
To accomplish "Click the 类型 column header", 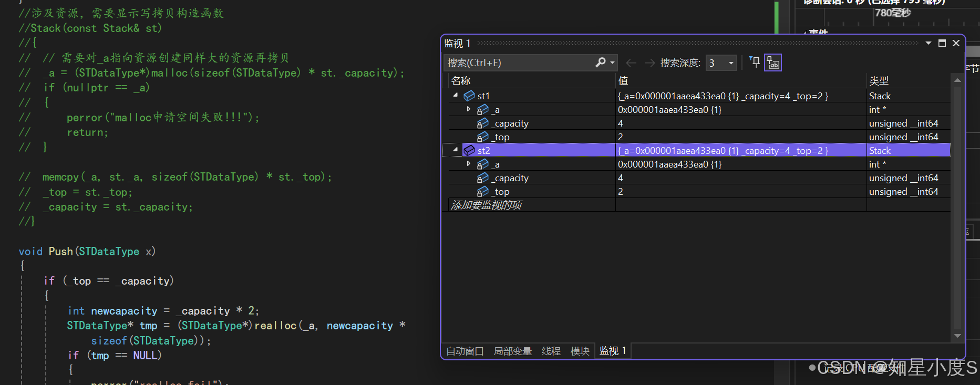I will click(879, 81).
